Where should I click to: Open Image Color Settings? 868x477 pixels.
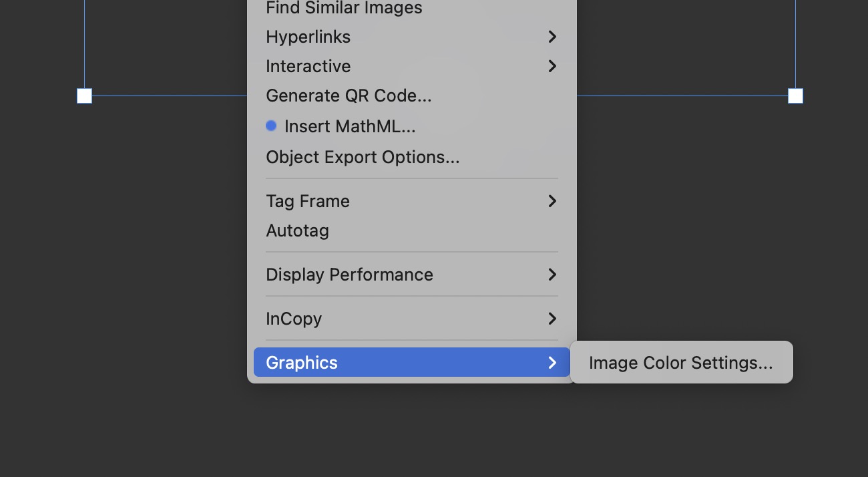pos(680,363)
